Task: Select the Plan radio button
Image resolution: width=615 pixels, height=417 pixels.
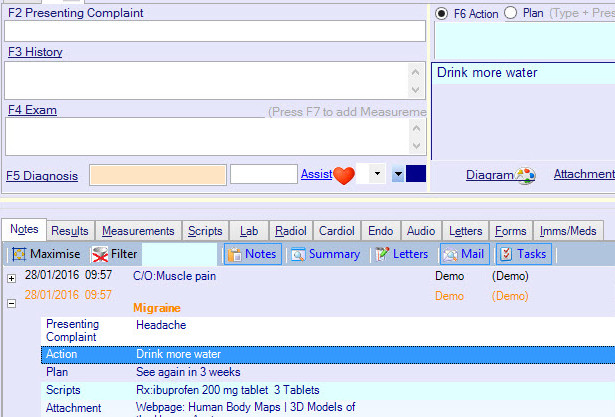Action: (510, 13)
